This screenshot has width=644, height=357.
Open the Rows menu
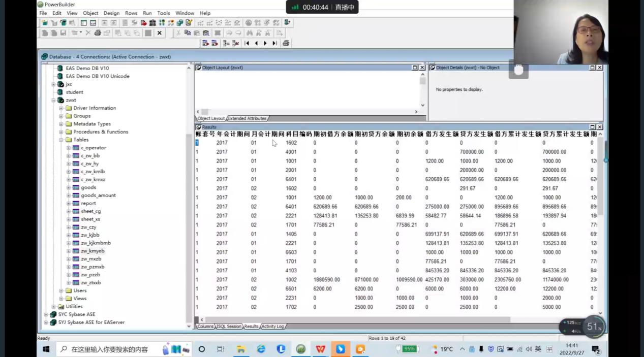pyautogui.click(x=131, y=13)
